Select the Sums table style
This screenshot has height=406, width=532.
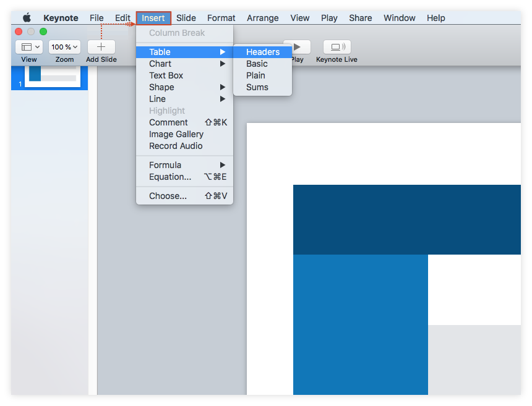pos(257,87)
